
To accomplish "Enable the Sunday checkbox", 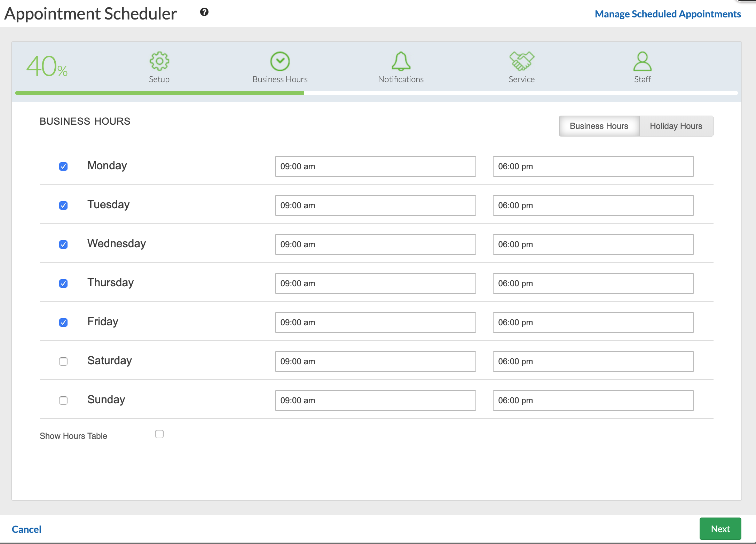I will pyautogui.click(x=63, y=401).
